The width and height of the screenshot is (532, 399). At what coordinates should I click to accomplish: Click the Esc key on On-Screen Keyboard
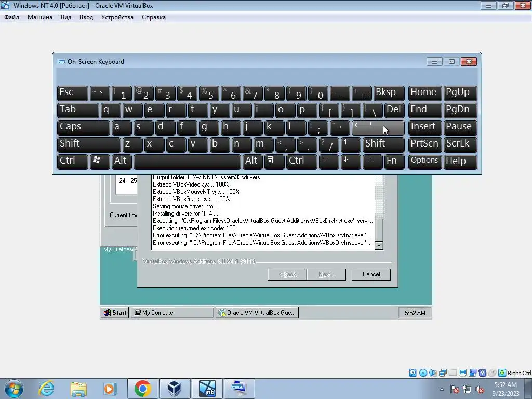(72, 94)
